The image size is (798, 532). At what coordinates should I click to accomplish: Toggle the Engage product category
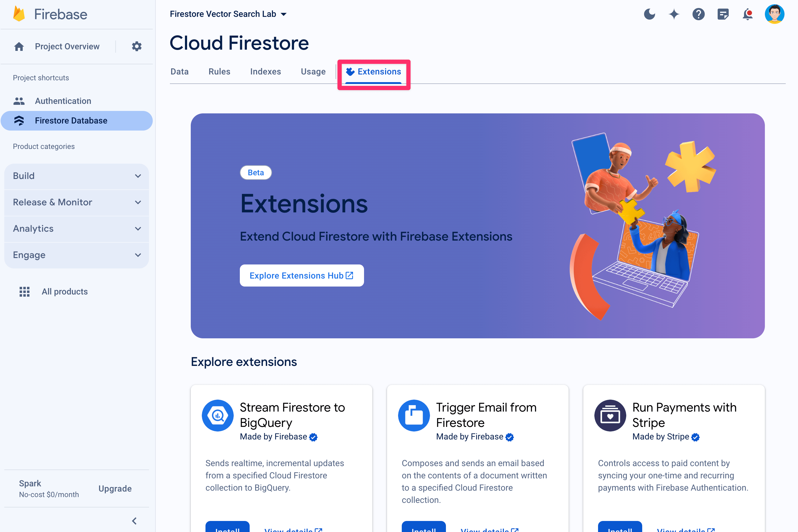pyautogui.click(x=77, y=255)
